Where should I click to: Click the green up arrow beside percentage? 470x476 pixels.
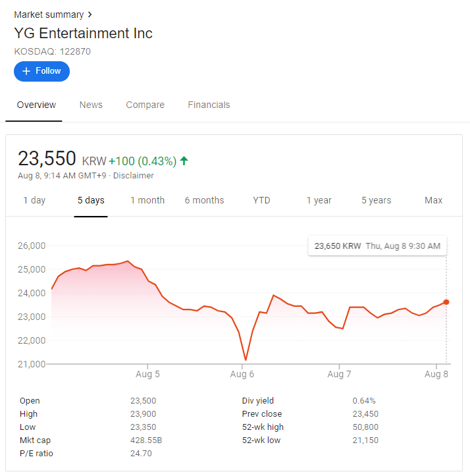click(x=184, y=160)
